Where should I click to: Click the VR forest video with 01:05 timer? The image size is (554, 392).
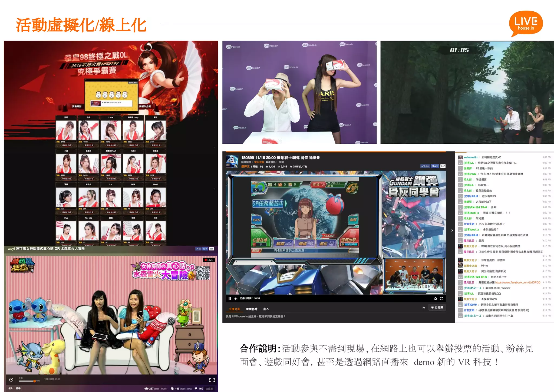[x=467, y=92]
